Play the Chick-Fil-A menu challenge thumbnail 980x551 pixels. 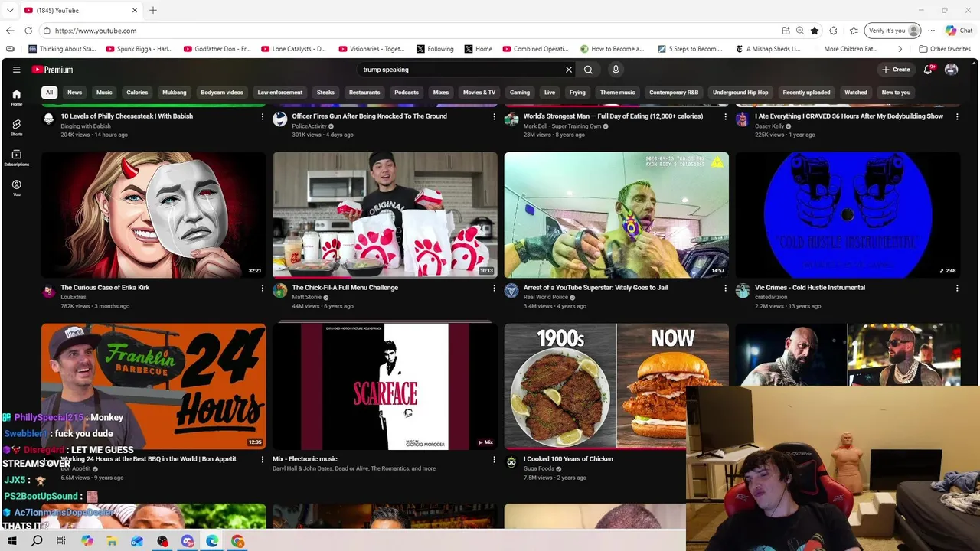tap(385, 214)
